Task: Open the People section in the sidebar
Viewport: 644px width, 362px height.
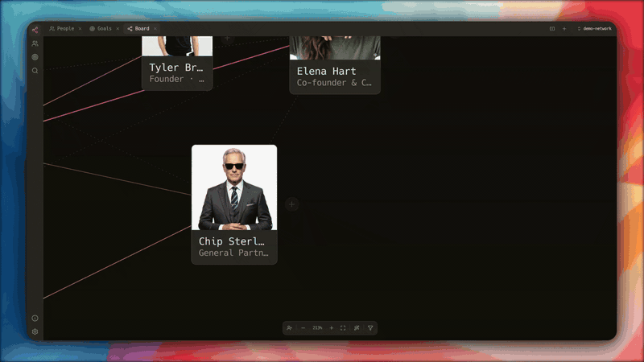Action: [x=35, y=43]
